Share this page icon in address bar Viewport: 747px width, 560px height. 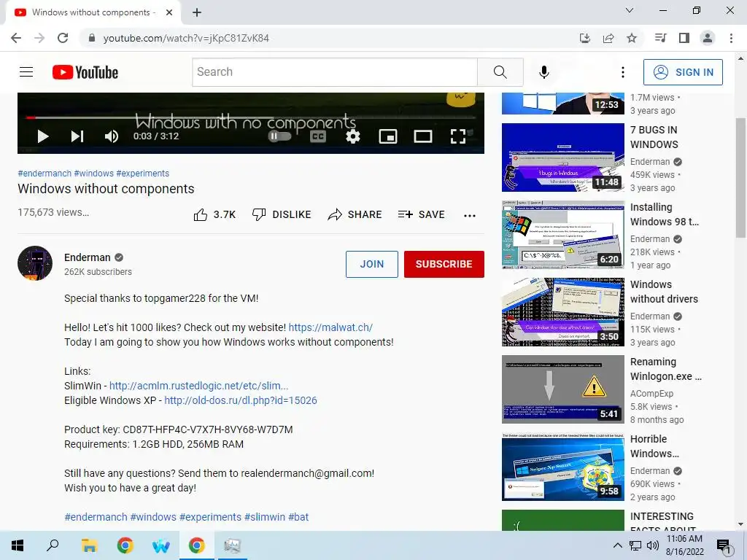608,38
